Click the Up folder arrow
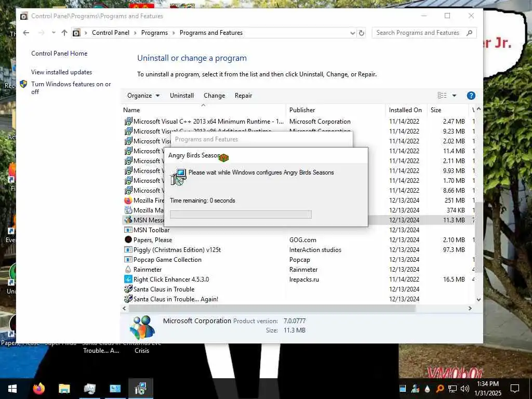 click(64, 33)
